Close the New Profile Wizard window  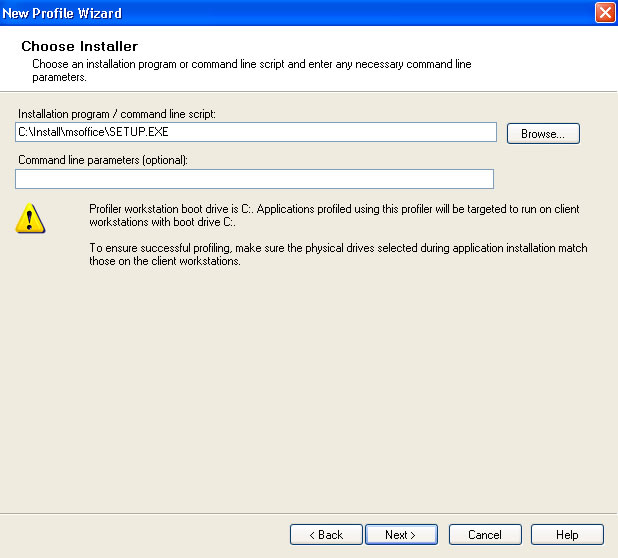point(605,13)
